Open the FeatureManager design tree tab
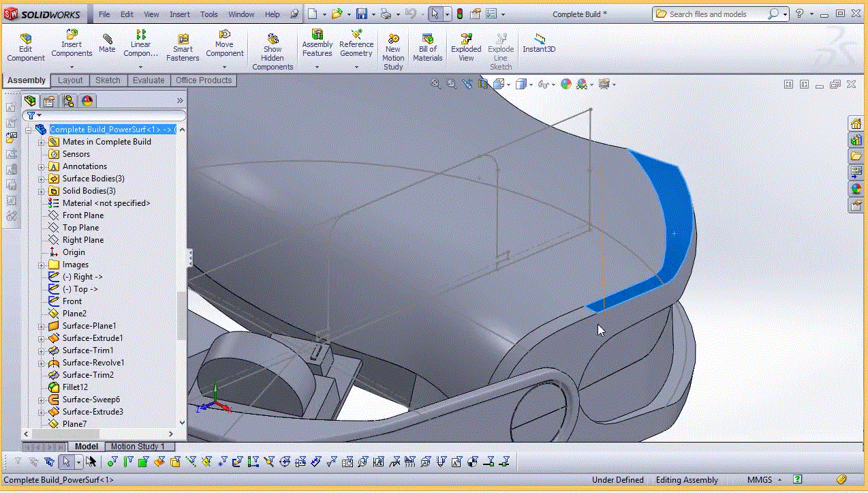The height and width of the screenshot is (493, 868). coord(30,101)
